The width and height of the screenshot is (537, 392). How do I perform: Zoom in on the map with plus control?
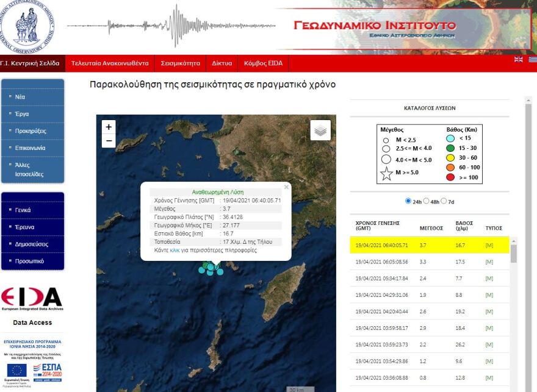108,127
